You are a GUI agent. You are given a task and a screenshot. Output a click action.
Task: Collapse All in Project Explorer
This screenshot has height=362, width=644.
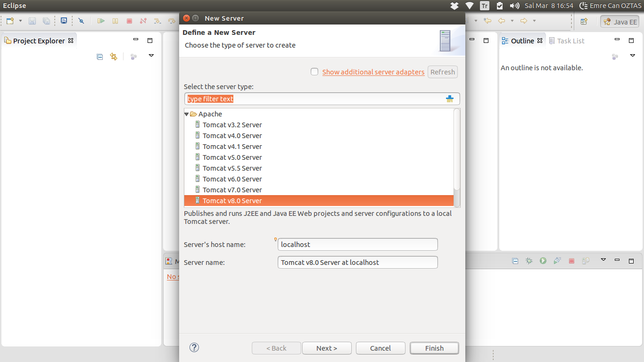pyautogui.click(x=99, y=57)
